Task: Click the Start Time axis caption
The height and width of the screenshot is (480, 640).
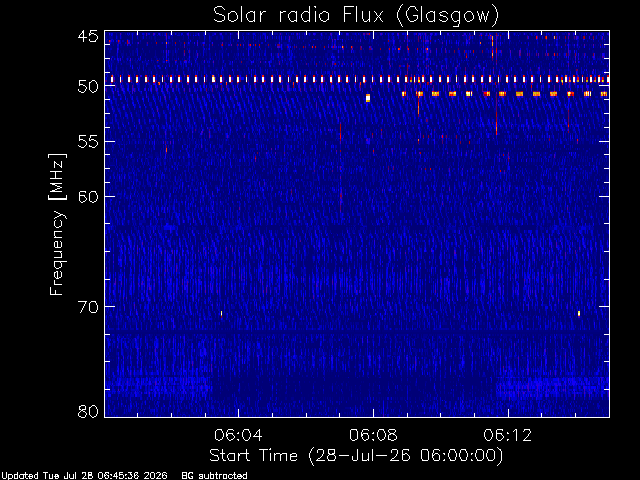Action: click(356, 456)
